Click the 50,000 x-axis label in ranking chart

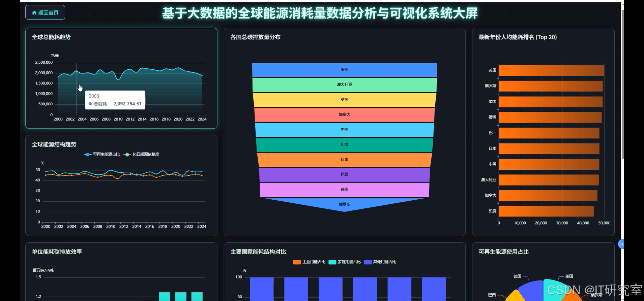pyautogui.click(x=604, y=223)
